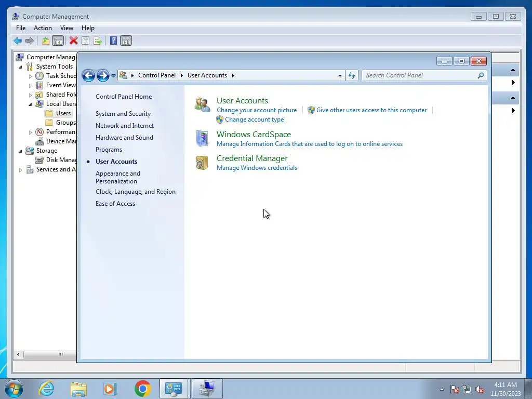The height and width of the screenshot is (399, 532).
Task: Show hidden tray icons arrow
Action: coord(442,389)
